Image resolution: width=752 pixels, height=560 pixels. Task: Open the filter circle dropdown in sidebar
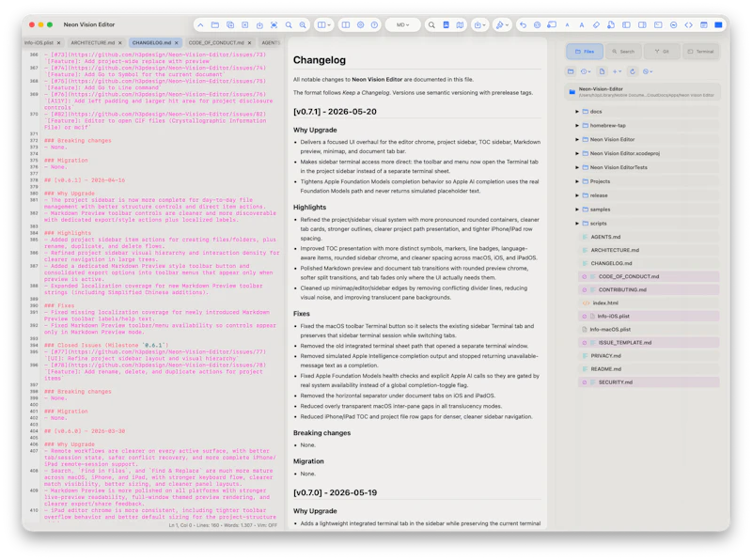(648, 71)
